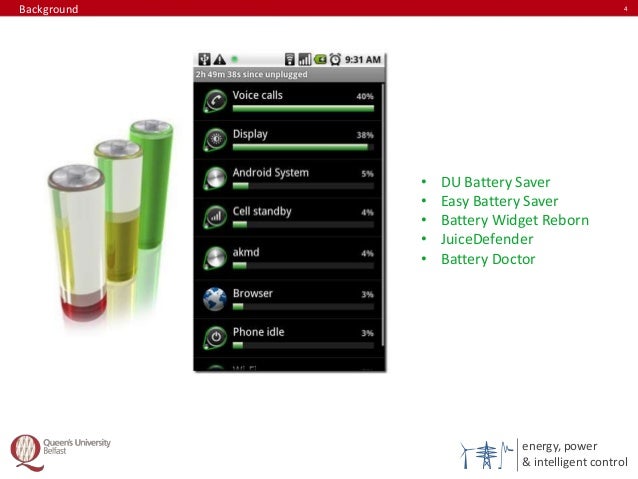
Task: Click the Voice calls usage bar
Action: [303, 108]
